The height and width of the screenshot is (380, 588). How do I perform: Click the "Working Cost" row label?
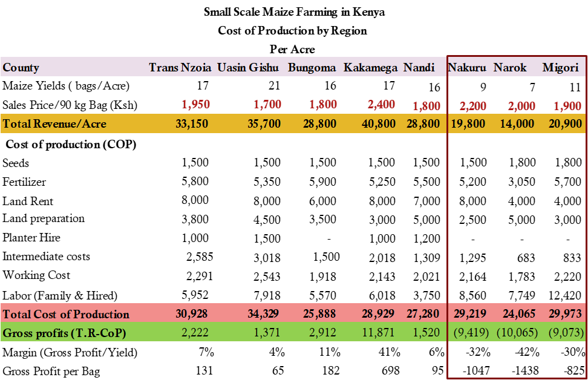coord(36,275)
